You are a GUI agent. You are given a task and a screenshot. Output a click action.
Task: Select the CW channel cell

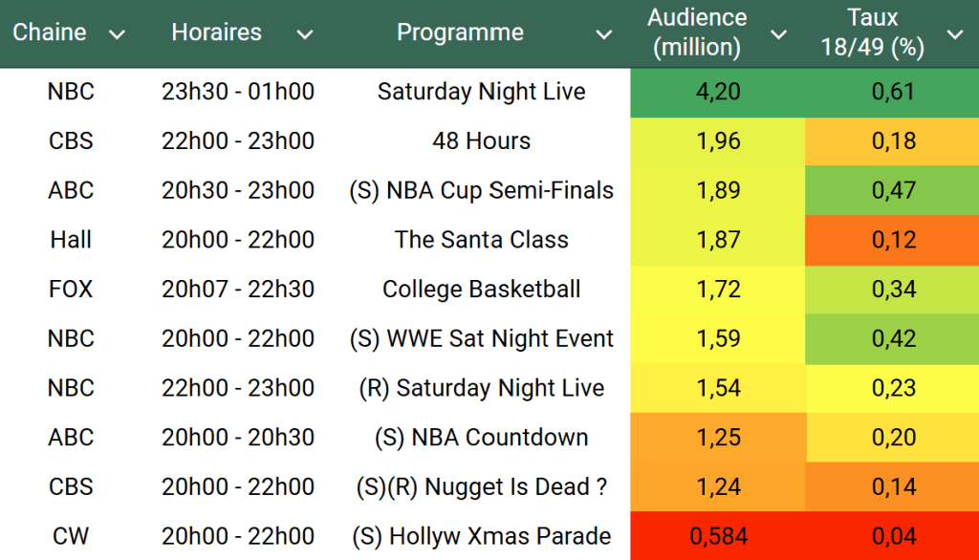coord(71,536)
